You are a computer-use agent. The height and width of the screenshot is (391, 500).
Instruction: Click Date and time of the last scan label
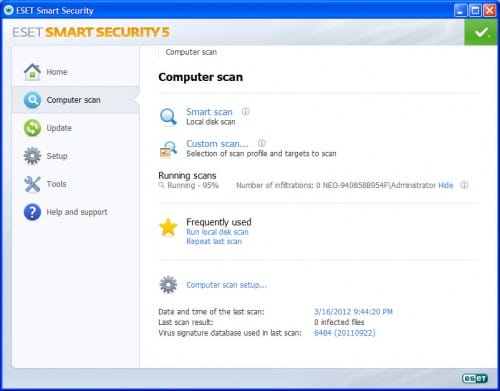pyautogui.click(x=211, y=312)
